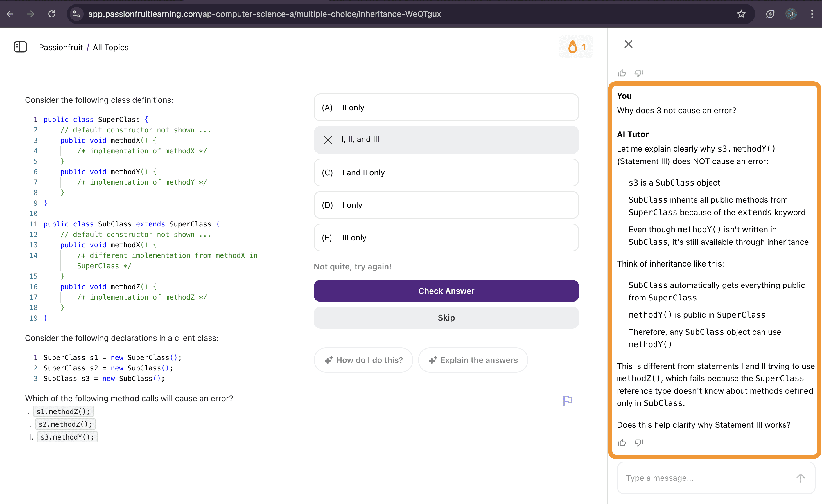Send message with the arrow icon
Screen dimensions: 822x504
pos(800,478)
